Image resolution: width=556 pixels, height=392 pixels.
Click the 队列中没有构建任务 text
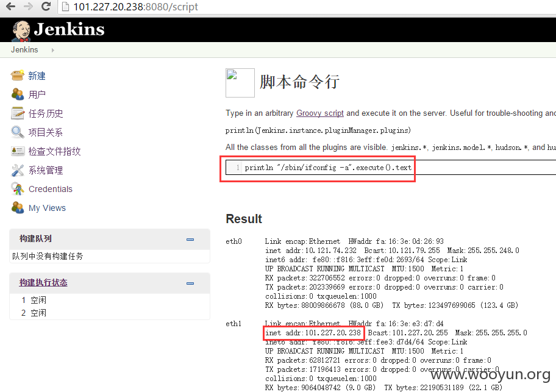pos(48,256)
